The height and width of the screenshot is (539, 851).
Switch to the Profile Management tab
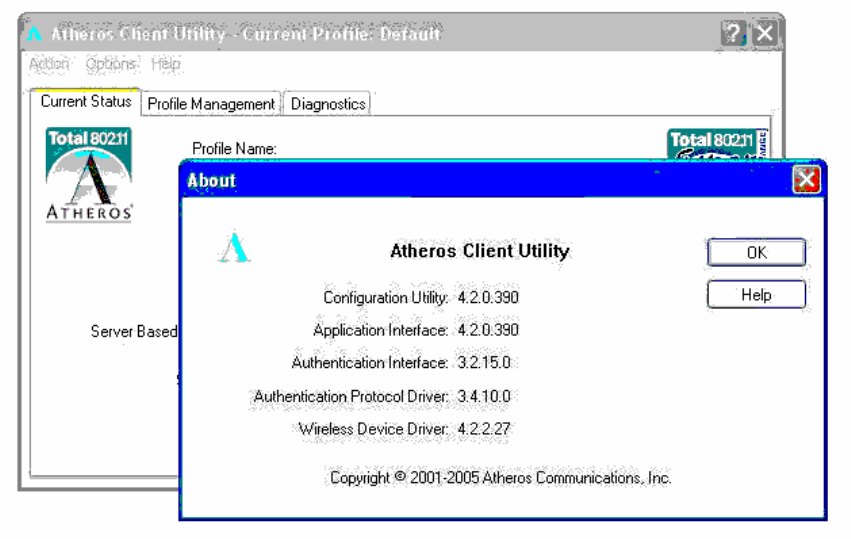click(x=211, y=104)
